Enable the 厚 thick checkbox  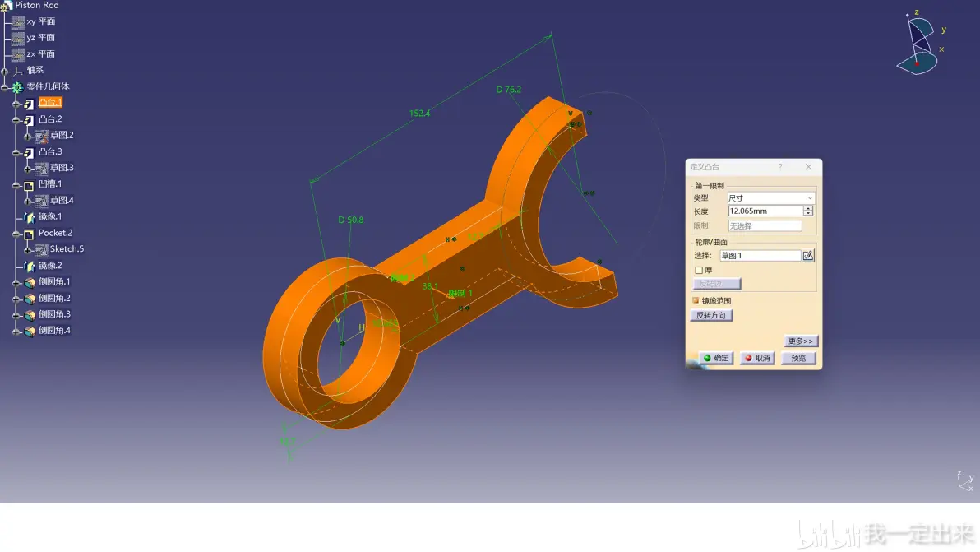click(x=699, y=270)
